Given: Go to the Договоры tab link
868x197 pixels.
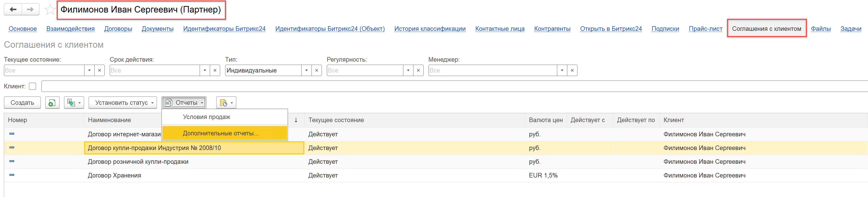Looking at the screenshot, I should coord(118,29).
